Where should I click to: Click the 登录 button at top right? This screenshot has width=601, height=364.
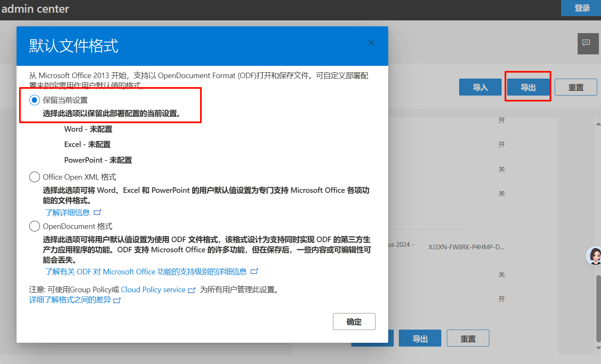click(x=581, y=8)
